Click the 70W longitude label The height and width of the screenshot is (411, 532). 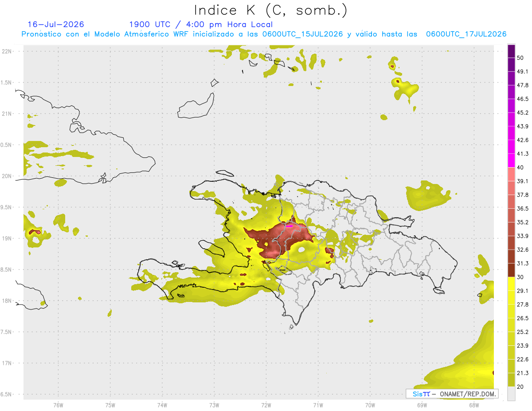tap(370, 405)
